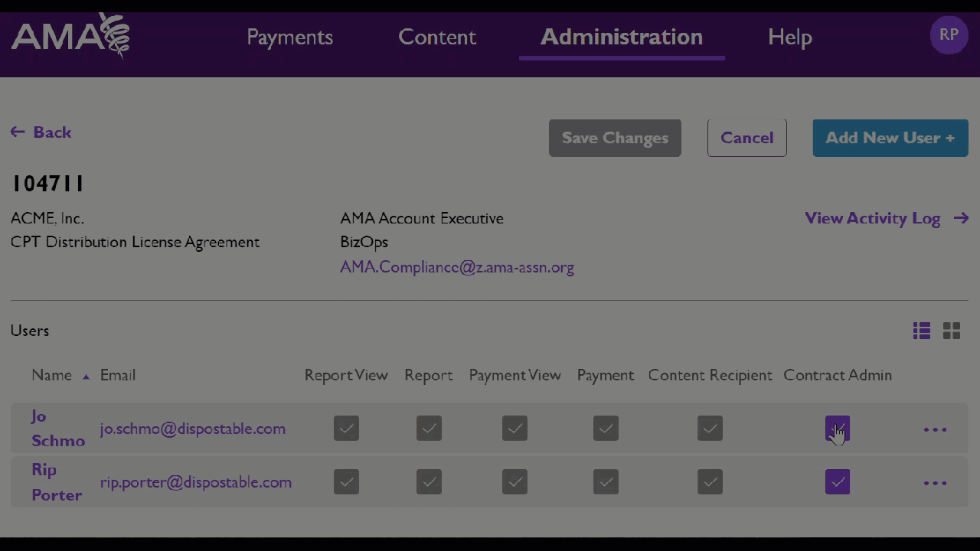The width and height of the screenshot is (980, 551).
Task: Switch to list view layout
Action: (x=921, y=331)
